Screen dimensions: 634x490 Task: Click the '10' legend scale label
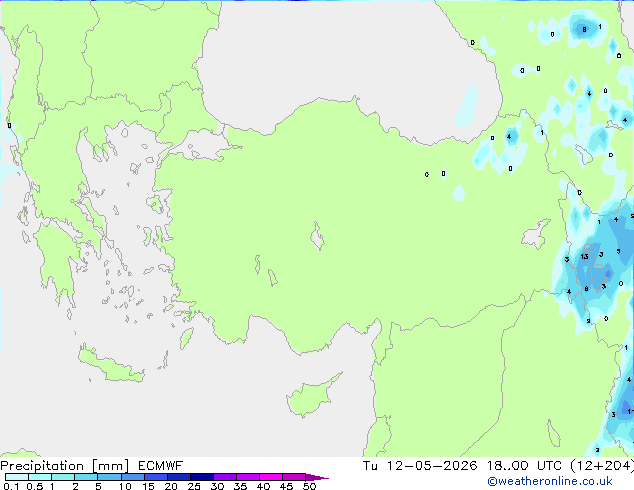pos(125,486)
